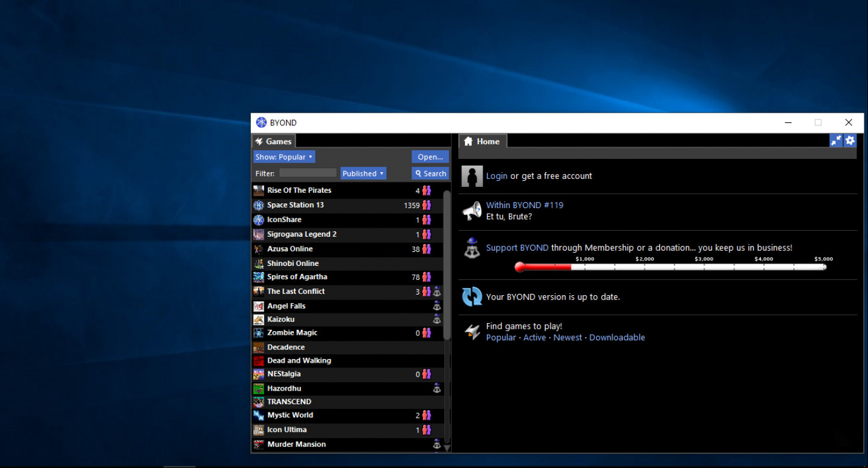Click the update refresh arrows icon
The image size is (868, 468).
(472, 297)
